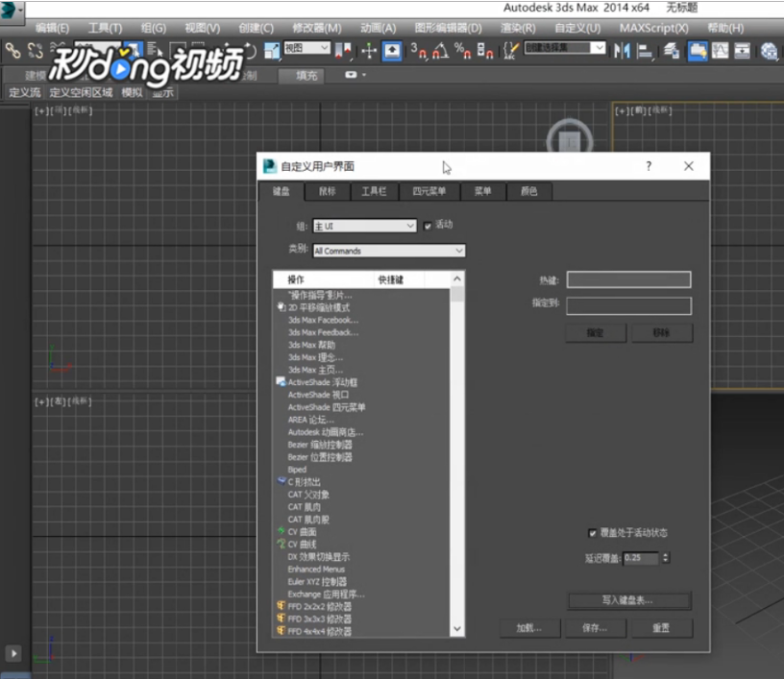The height and width of the screenshot is (679, 784).
Task: Open the 修改器(M) menu
Action: [x=317, y=28]
